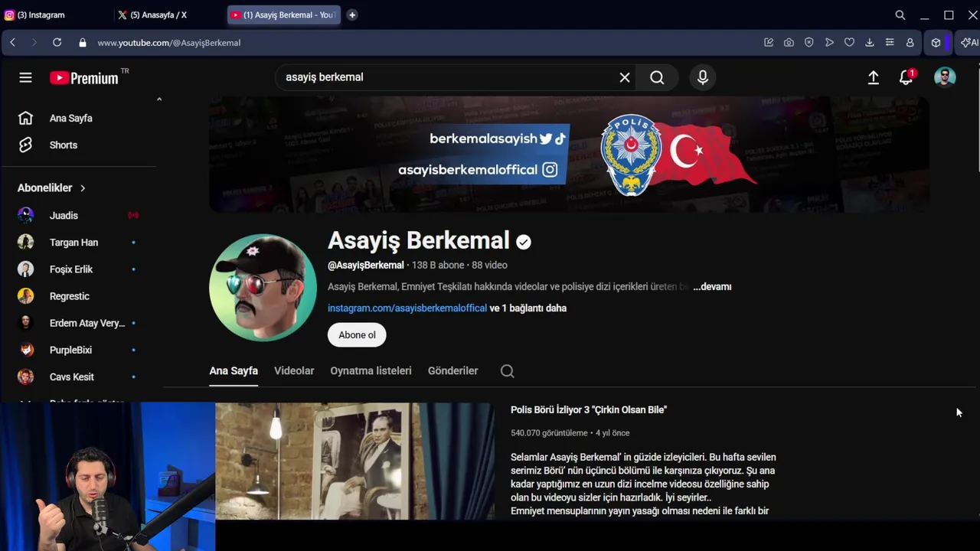Screen dimensions: 980x551
Task: Click the padlock site info icon
Action: pyautogui.click(x=83, y=43)
